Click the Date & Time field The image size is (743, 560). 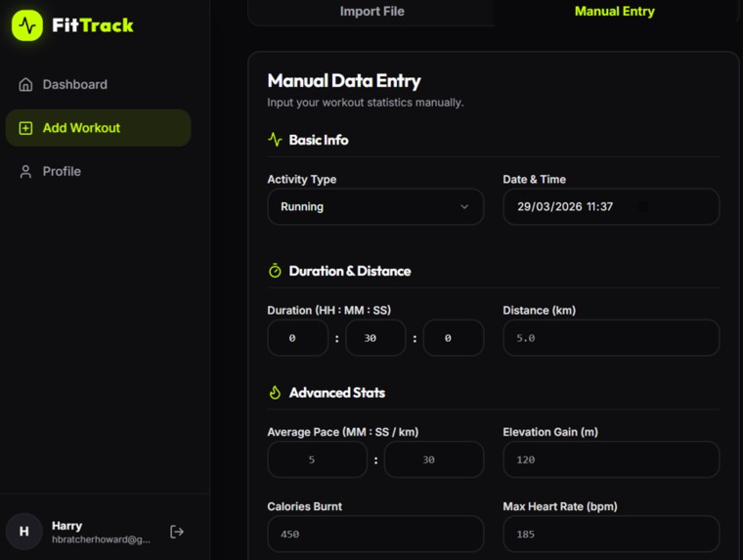point(611,206)
